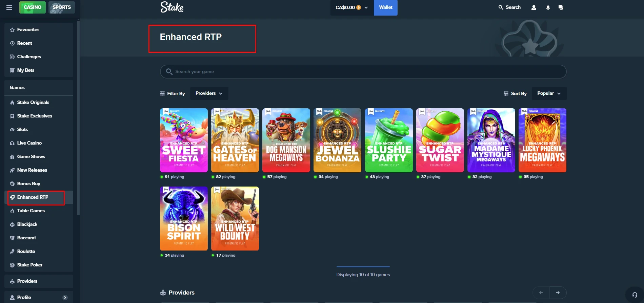This screenshot has width=644, height=303.
Task: Open Madame Mystique Megaways game
Action: coord(491,140)
